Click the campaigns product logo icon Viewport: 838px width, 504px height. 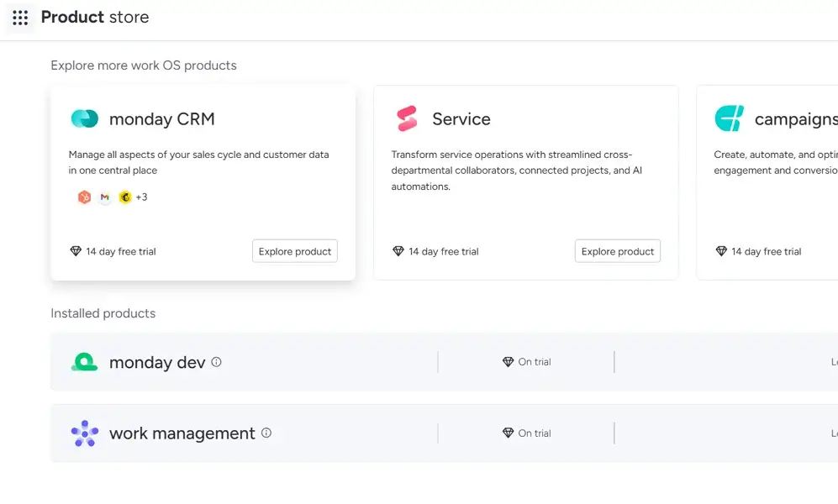coord(729,119)
